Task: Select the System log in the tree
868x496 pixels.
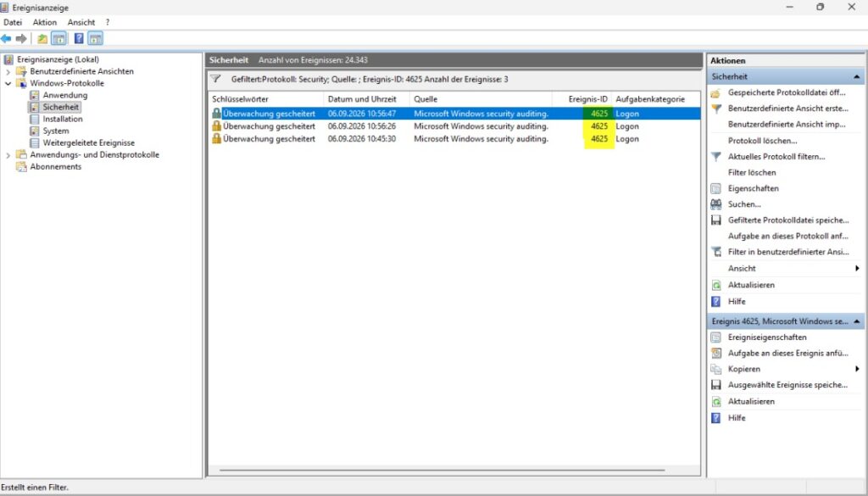Action: [56, 131]
